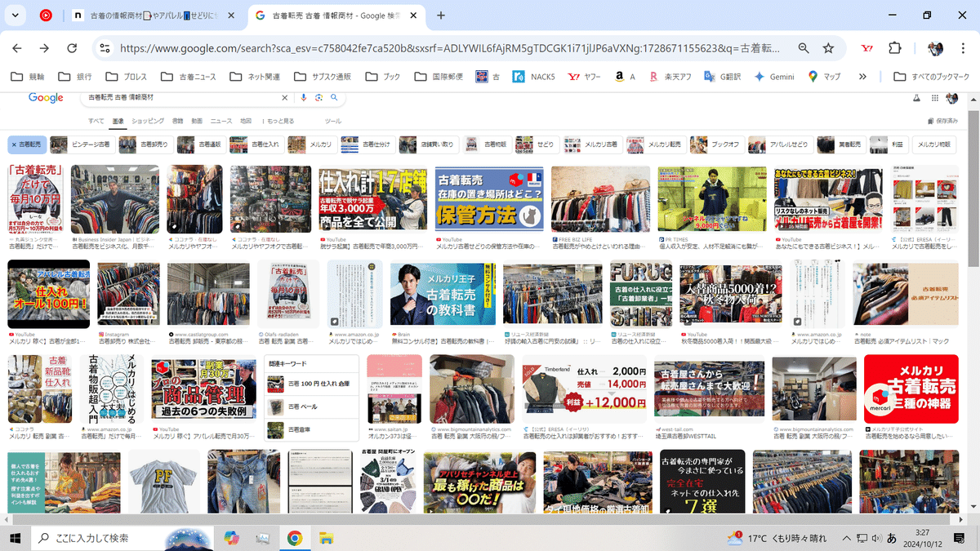Screen dimensions: 980x551
Task: Open Copilot from the taskbar
Action: click(232, 538)
